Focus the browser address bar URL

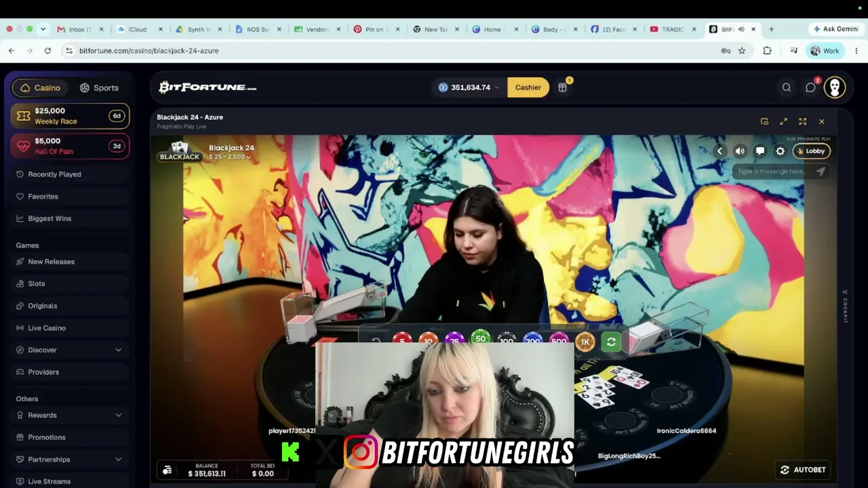149,51
